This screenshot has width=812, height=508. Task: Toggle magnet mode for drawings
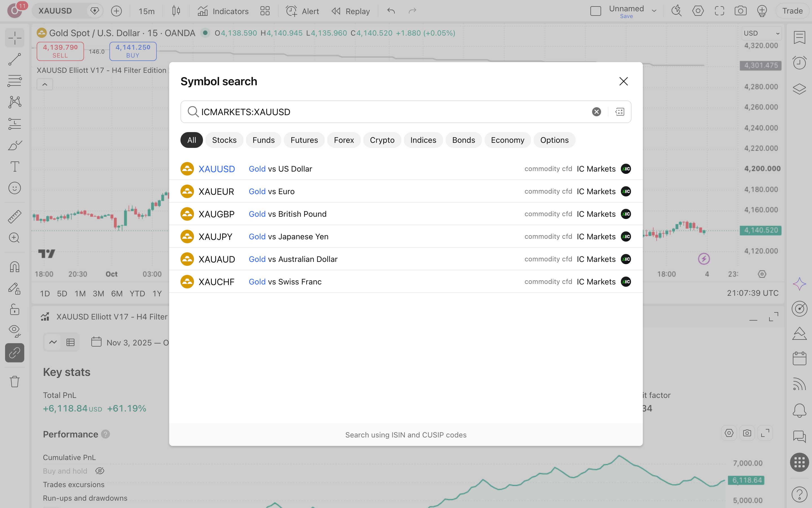(14, 267)
